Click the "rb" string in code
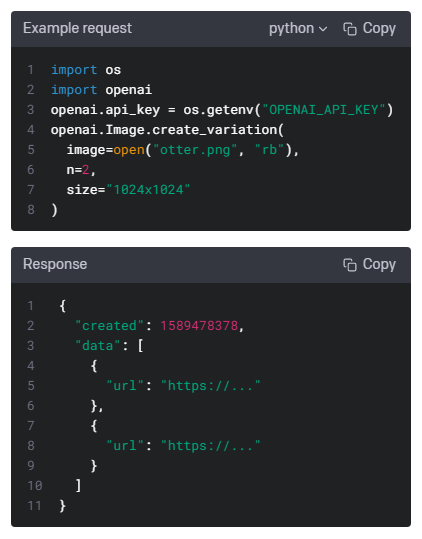This screenshot has width=422, height=539. pos(269,150)
